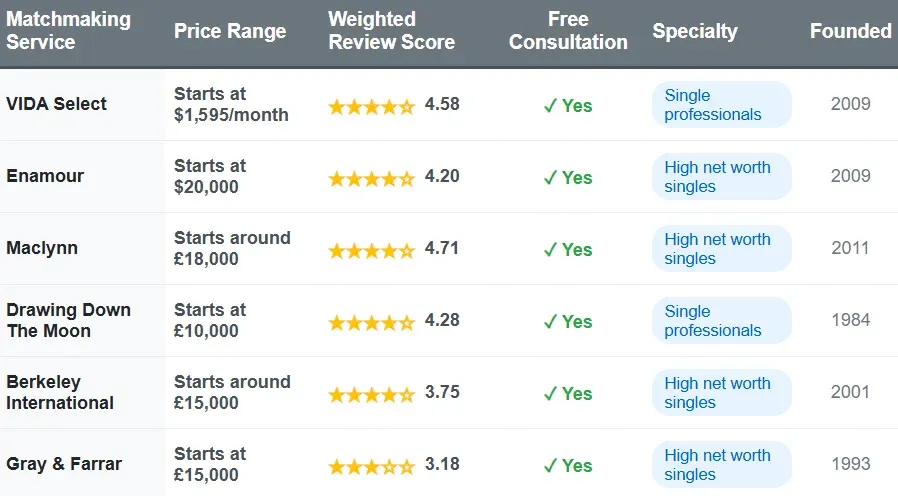Click the Founded column header
This screenshot has width=898, height=496.
coord(850,31)
